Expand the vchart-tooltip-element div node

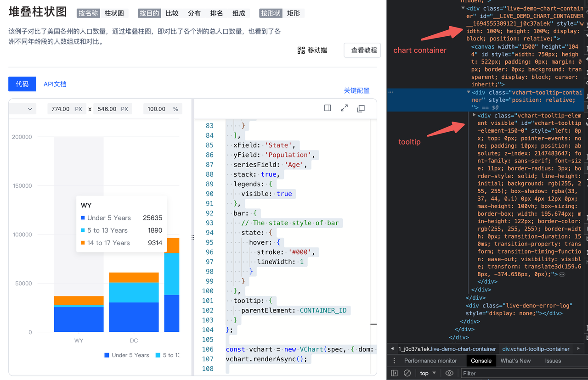(x=474, y=115)
